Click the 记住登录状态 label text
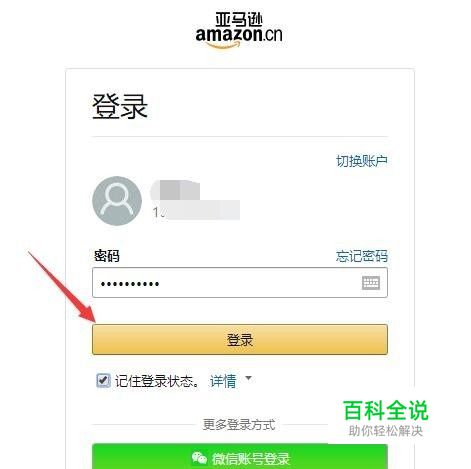Image resolution: width=471 pixels, height=469 pixels. 157,381
